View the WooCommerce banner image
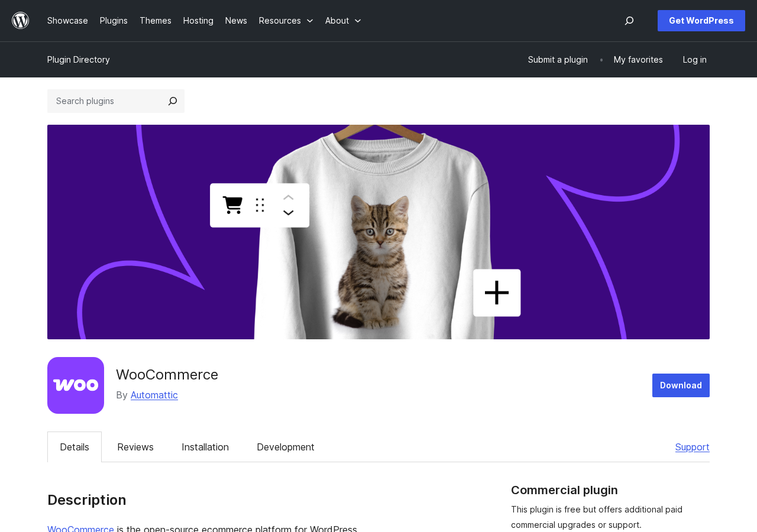 (378, 232)
